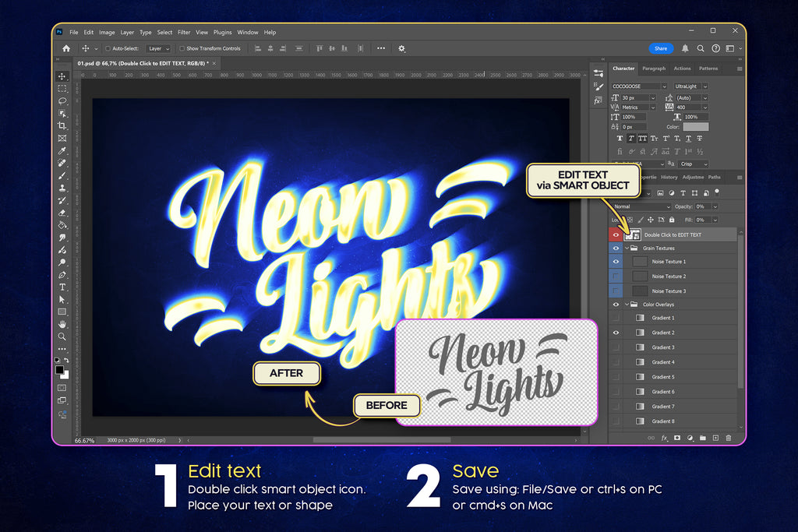The image size is (798, 532).
Task: Switch to the Paragraph tab
Action: (x=654, y=69)
